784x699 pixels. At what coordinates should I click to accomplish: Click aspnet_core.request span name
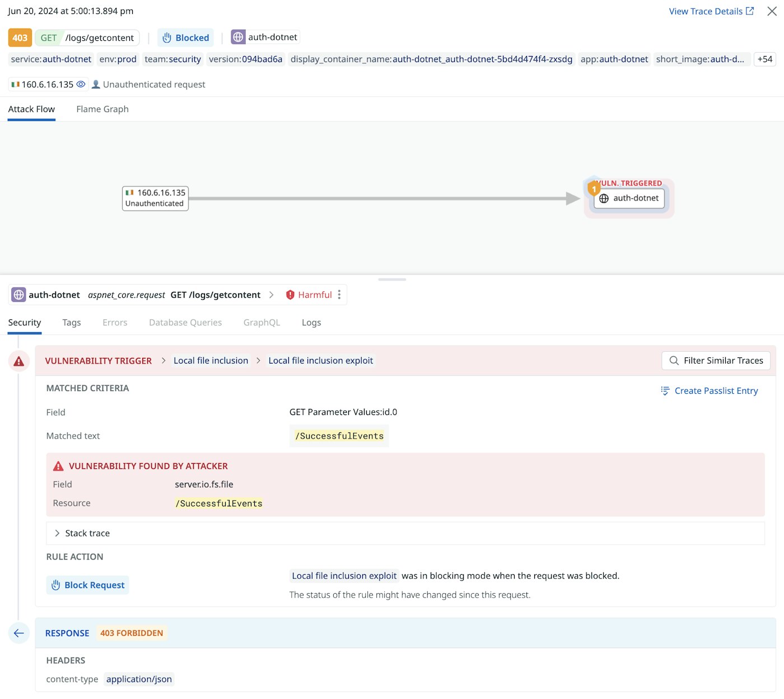127,295
